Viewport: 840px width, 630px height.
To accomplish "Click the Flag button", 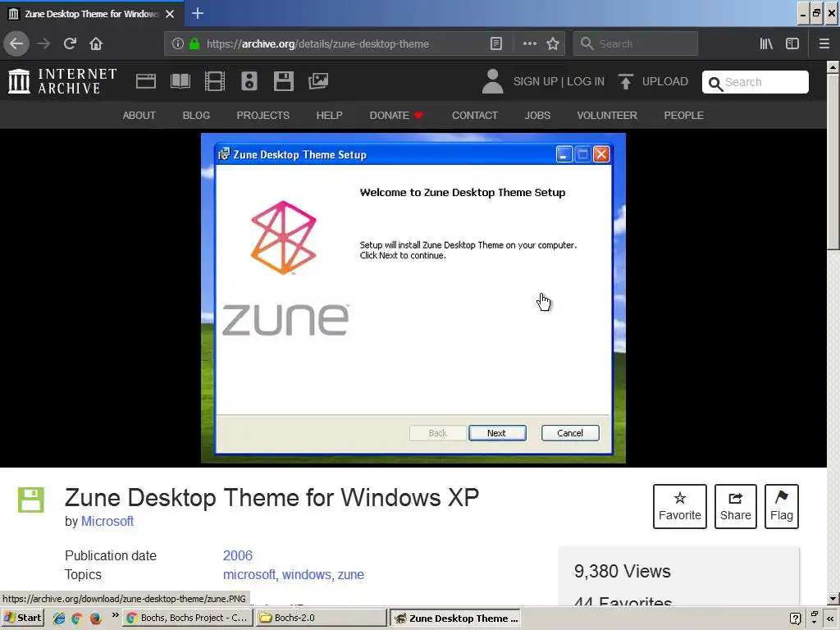I will [782, 506].
